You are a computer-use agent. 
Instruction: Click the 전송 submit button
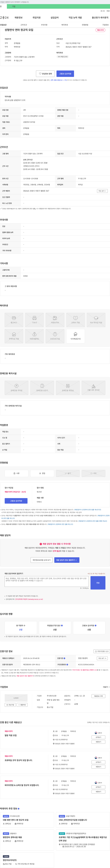98,583
